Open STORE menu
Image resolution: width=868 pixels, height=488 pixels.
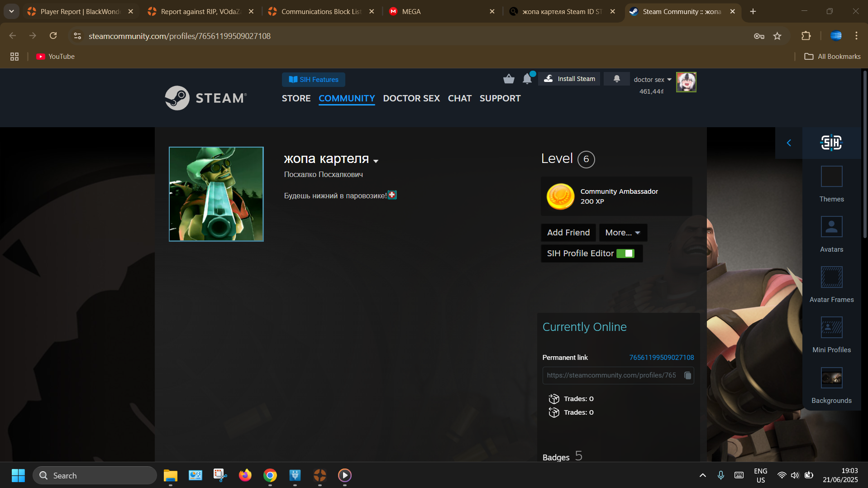296,98
